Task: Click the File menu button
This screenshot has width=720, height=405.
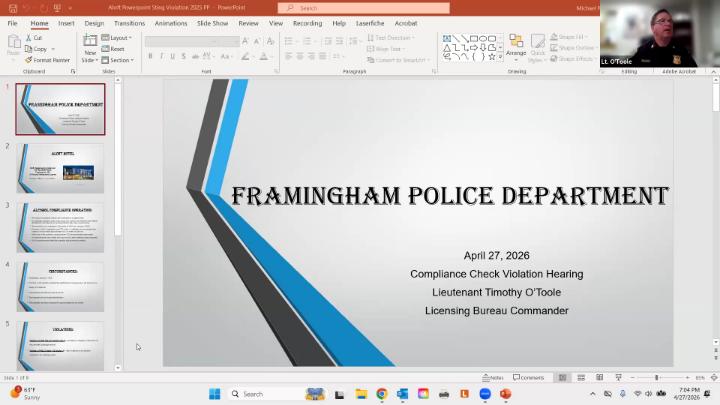Action: pyautogui.click(x=12, y=23)
